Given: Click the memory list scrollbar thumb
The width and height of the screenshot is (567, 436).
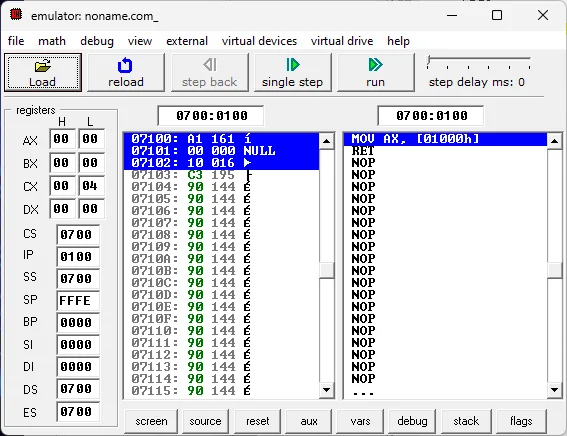Looking at the screenshot, I should [x=327, y=270].
